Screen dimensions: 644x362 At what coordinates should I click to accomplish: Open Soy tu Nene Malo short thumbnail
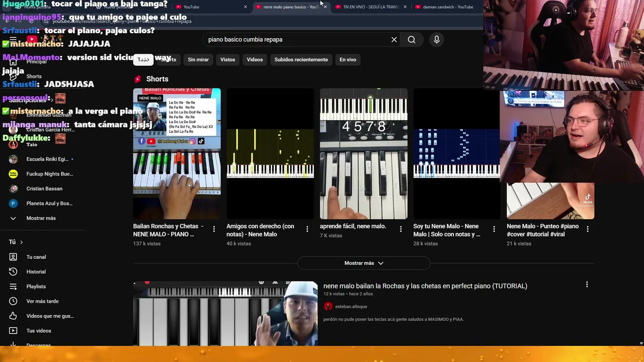(x=457, y=154)
